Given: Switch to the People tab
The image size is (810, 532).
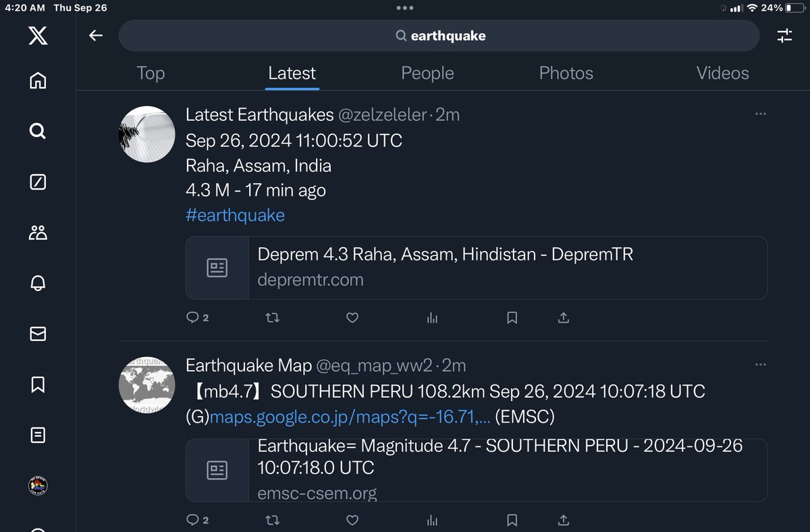Looking at the screenshot, I should click(x=427, y=73).
